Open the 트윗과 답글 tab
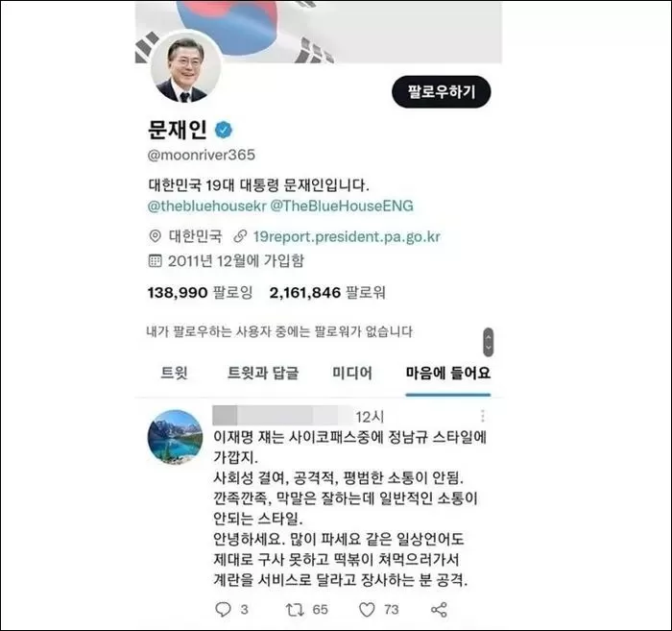672x631 pixels. [263, 372]
